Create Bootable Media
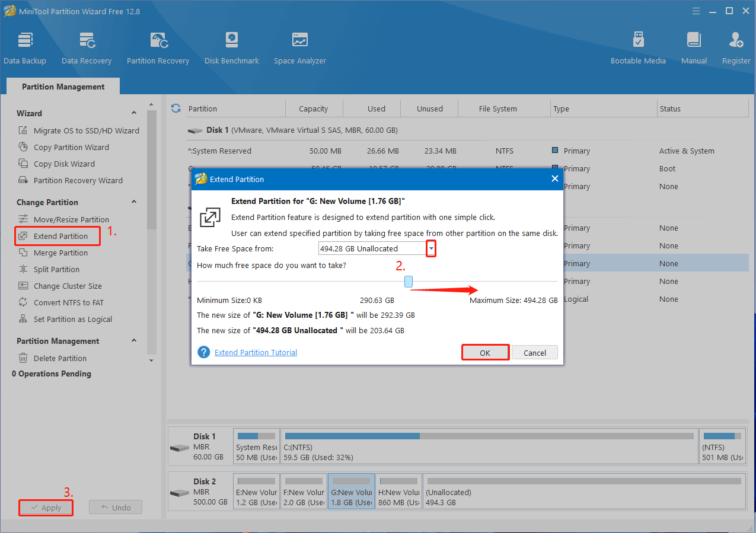 pos(638,48)
